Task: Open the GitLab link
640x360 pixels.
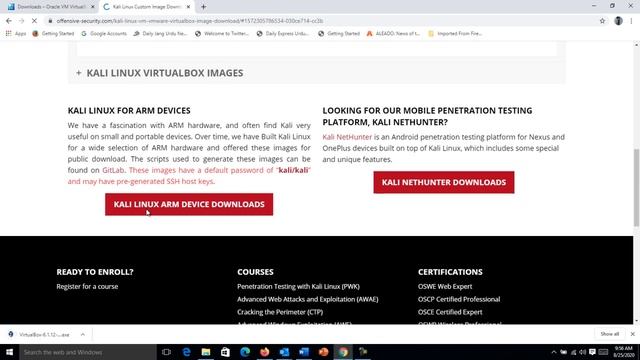Action: [113, 170]
